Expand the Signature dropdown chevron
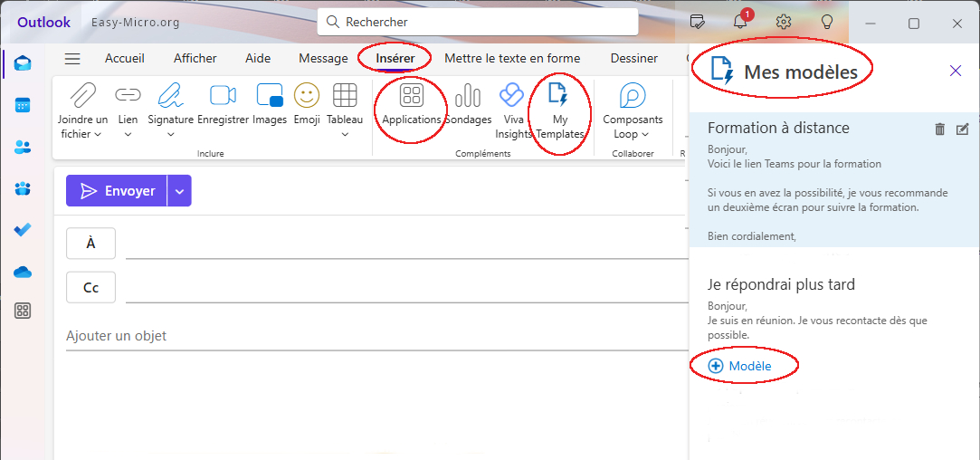Image resolution: width=980 pixels, height=460 pixels. 171,134
